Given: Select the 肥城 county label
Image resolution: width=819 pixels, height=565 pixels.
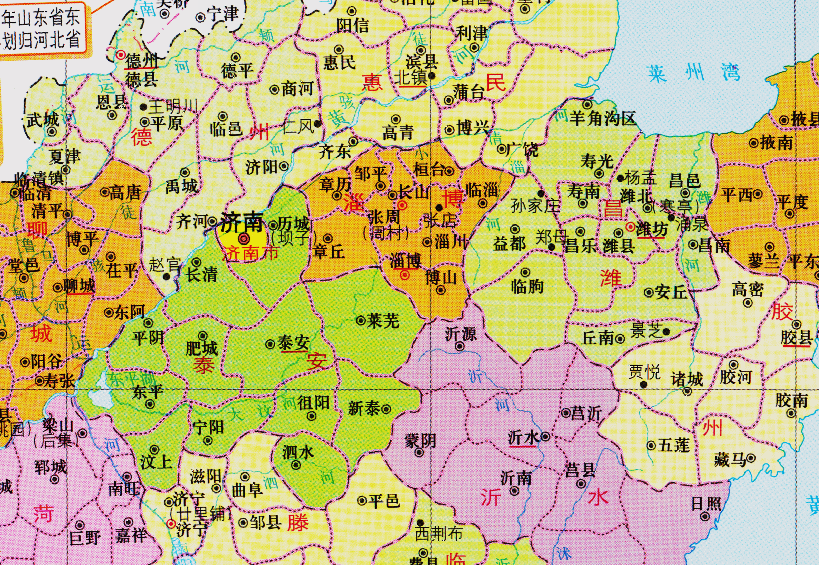Looking at the screenshot, I should (x=202, y=348).
